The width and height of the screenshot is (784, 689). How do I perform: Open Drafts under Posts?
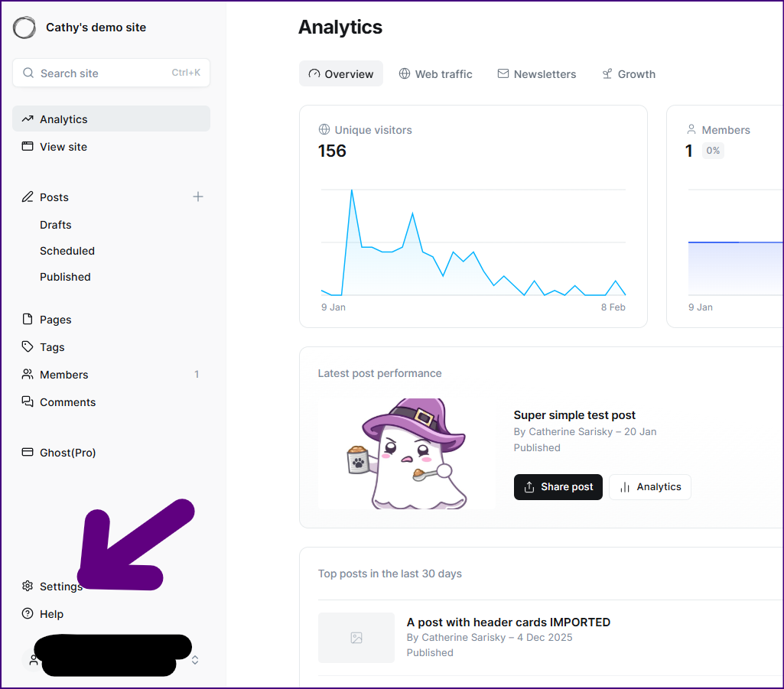pos(56,225)
